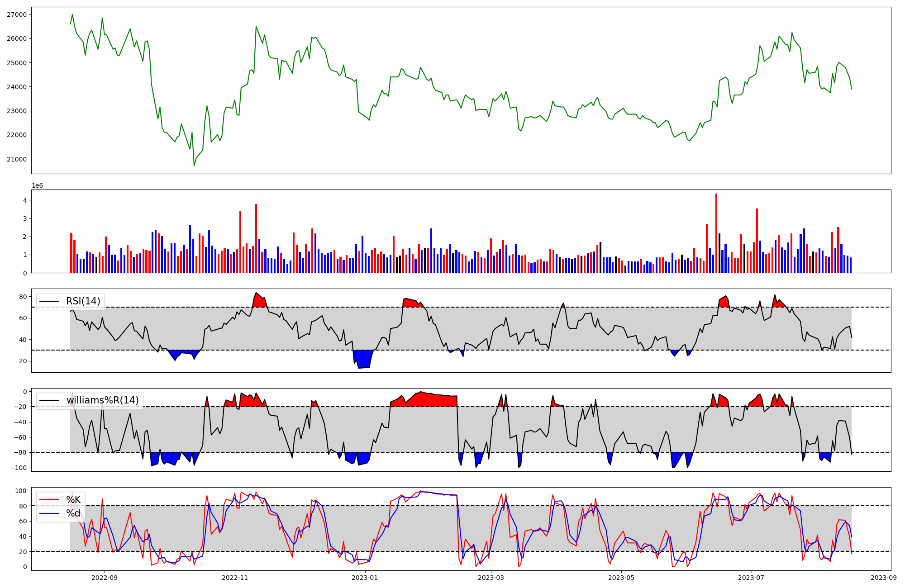Image resolution: width=905 pixels, height=588 pixels.
Task: Click the 2023-03 date tick label
Action: point(491,577)
